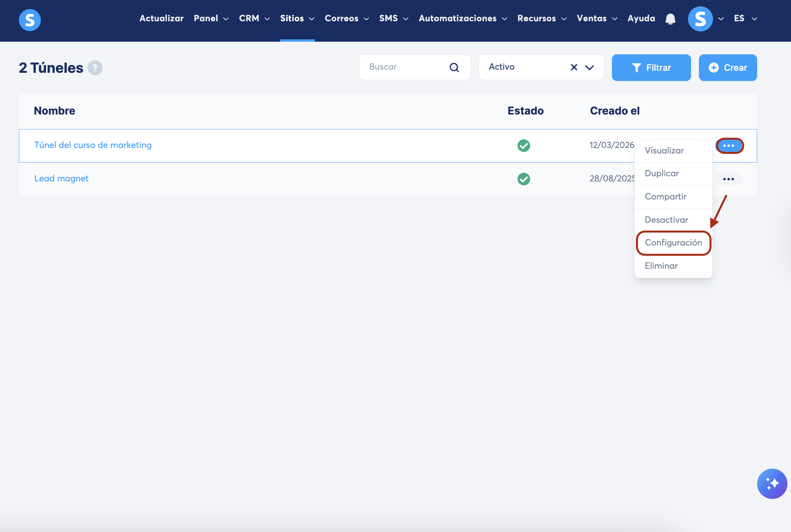Expand the Automatizaciones nav menu

pos(463,18)
